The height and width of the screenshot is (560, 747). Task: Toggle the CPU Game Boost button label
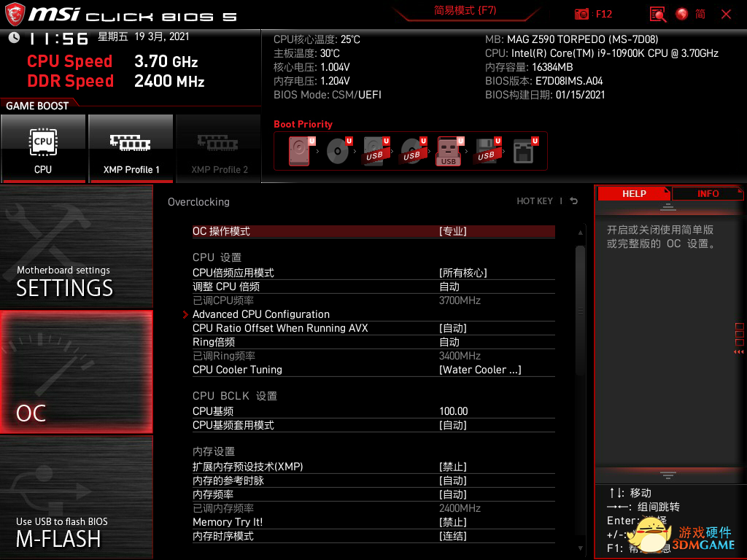click(43, 169)
